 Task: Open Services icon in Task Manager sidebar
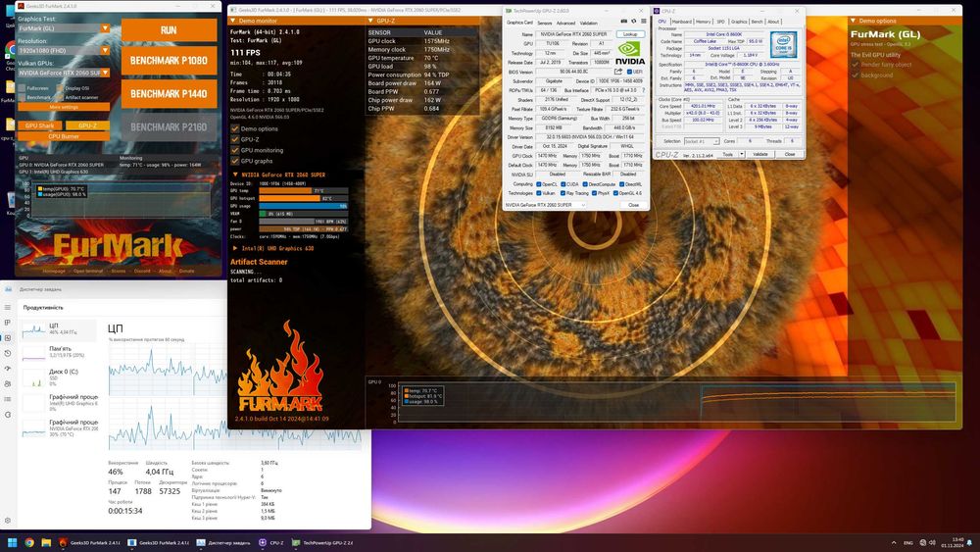tap(8, 415)
